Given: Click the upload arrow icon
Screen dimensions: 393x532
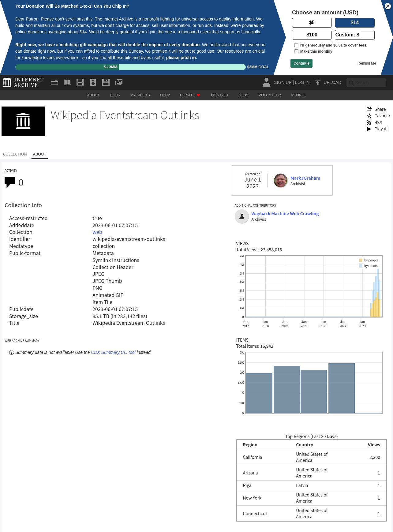Looking at the screenshot, I should (318, 83).
